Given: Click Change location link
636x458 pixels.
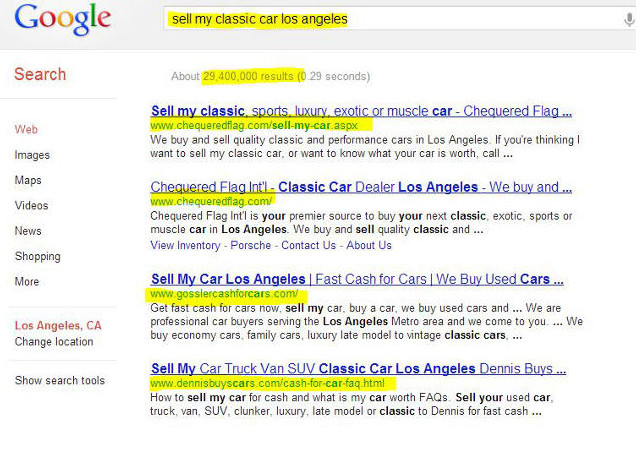Looking at the screenshot, I should coord(54,342).
